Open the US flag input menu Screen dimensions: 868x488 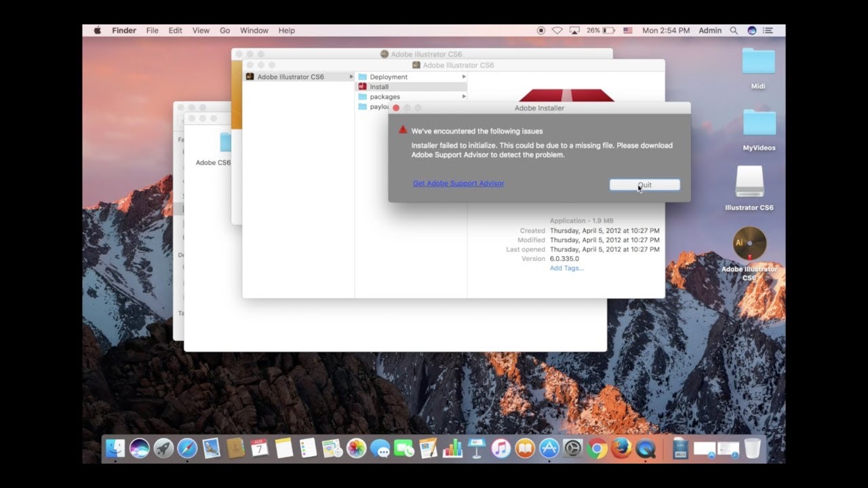coord(628,30)
